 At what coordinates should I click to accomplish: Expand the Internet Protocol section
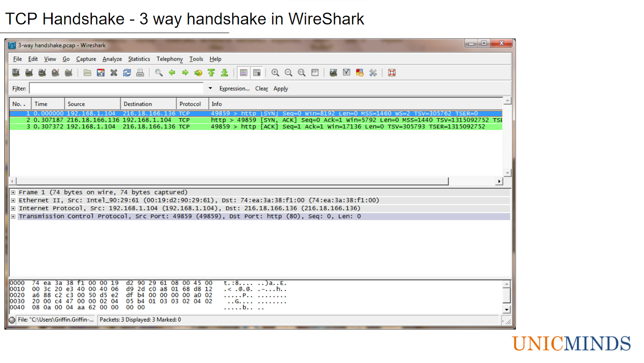point(13,208)
